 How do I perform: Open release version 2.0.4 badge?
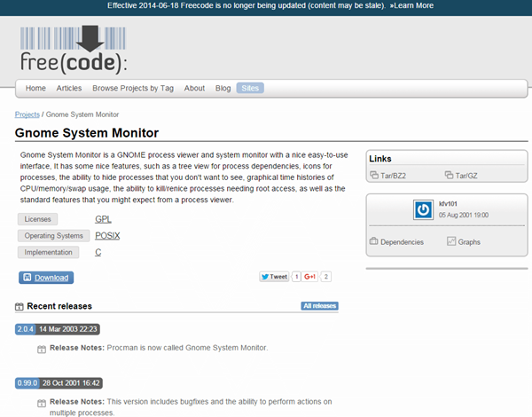point(26,329)
